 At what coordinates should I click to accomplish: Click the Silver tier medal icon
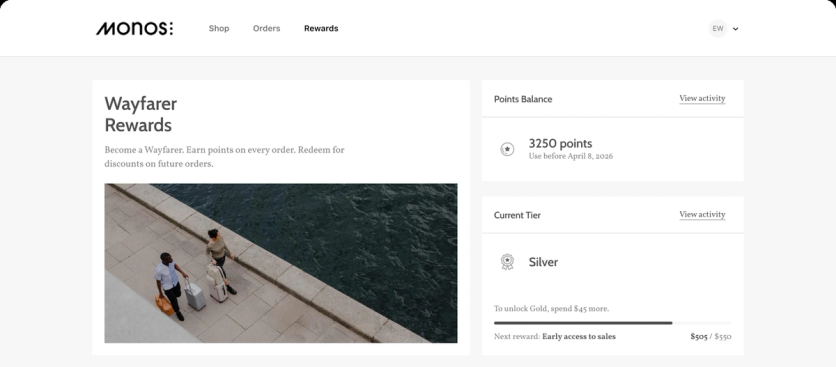tap(507, 262)
